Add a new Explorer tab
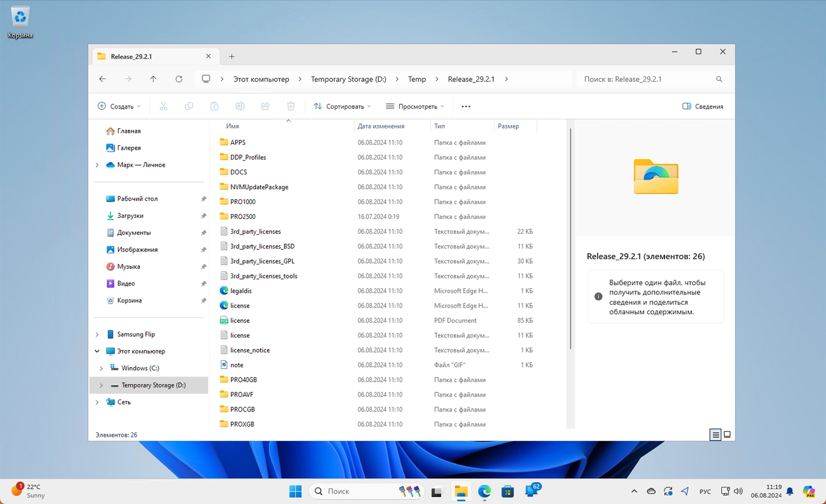This screenshot has height=504, width=826. click(x=232, y=57)
